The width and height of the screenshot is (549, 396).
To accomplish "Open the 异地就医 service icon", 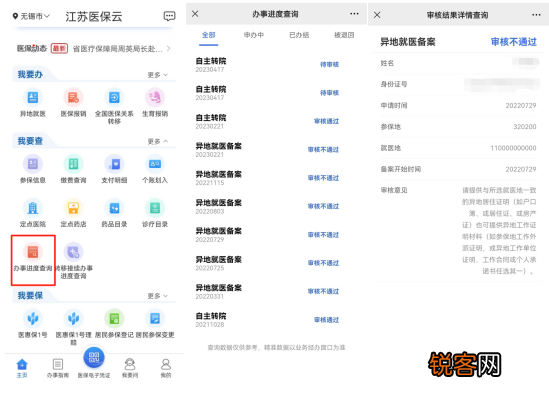I will tap(33, 98).
